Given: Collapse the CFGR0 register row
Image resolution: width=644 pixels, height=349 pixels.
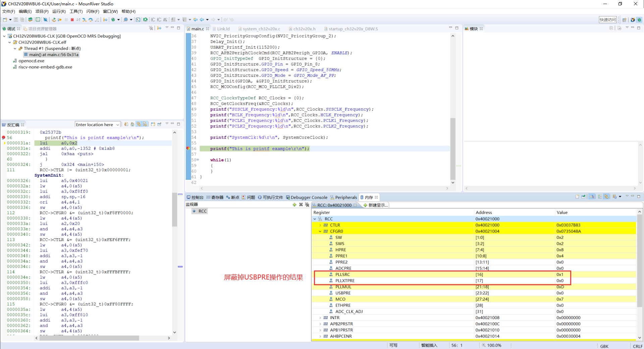Looking at the screenshot, I should pyautogui.click(x=320, y=231).
